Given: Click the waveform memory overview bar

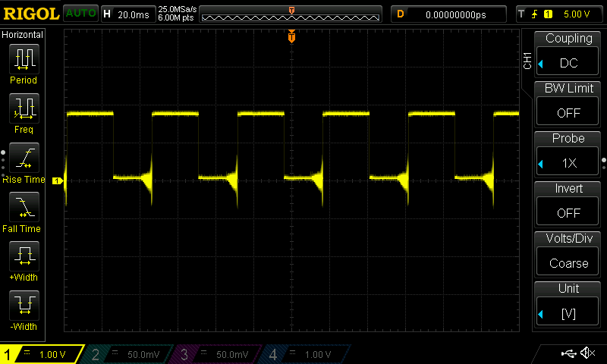Looking at the screenshot, I should [291, 14].
